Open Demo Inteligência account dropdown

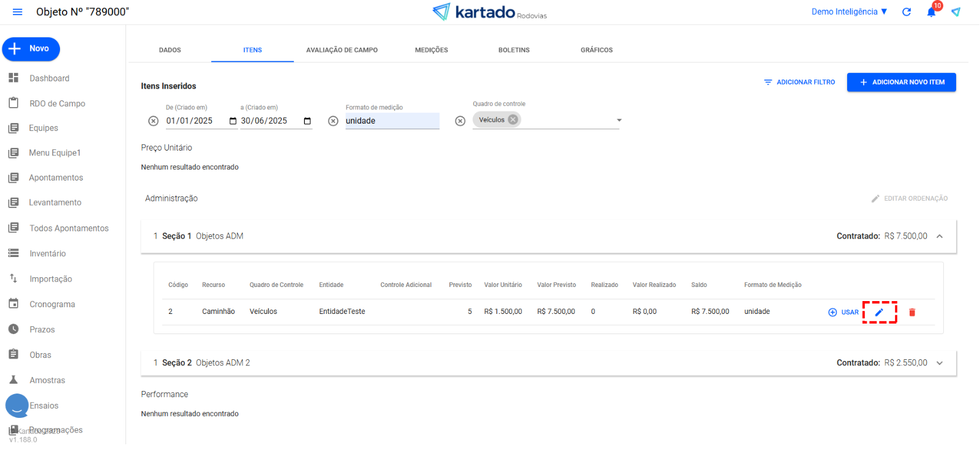(x=849, y=12)
